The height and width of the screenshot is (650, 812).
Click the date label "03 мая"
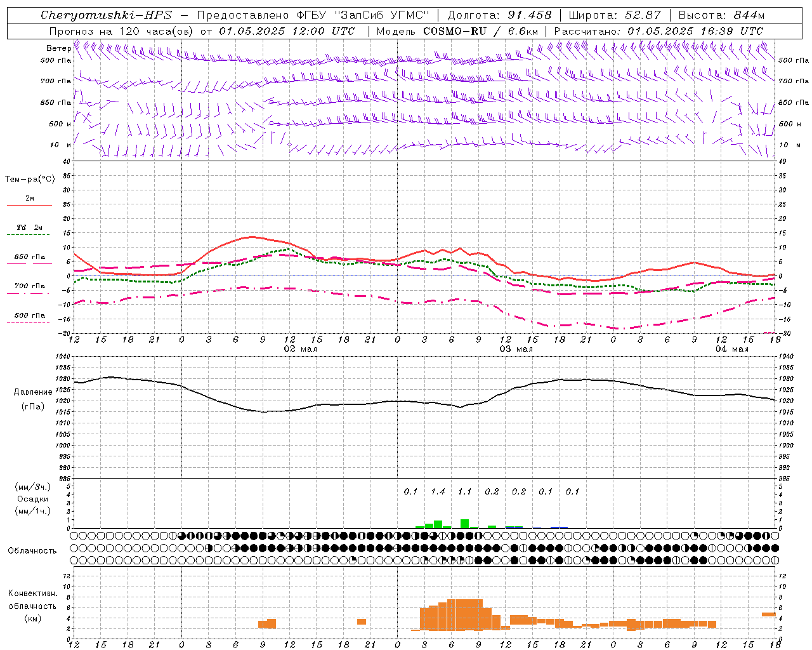click(x=516, y=349)
